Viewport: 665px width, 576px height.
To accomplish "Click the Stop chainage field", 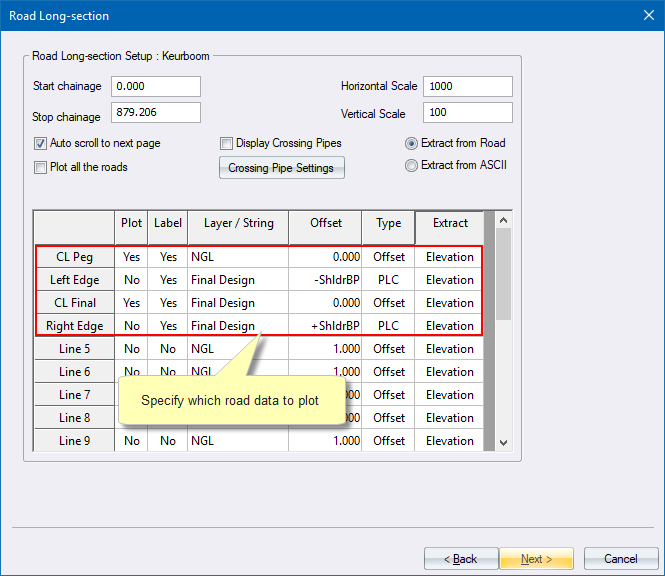I will 156,112.
